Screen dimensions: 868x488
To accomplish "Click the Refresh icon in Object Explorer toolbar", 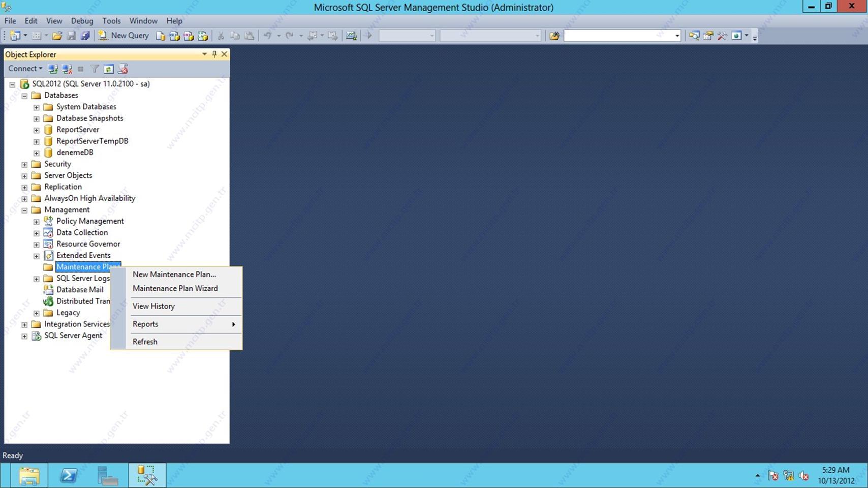I will click(108, 69).
